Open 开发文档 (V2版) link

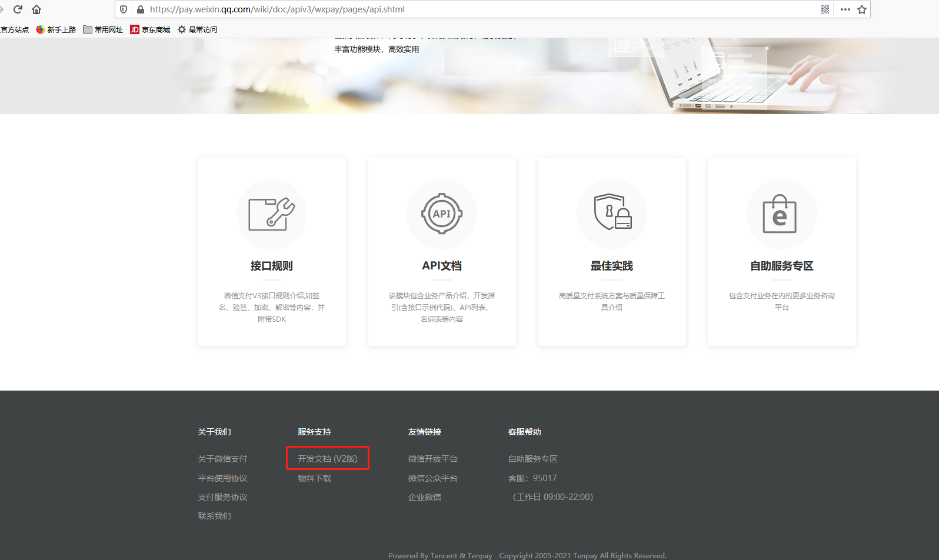[328, 459]
